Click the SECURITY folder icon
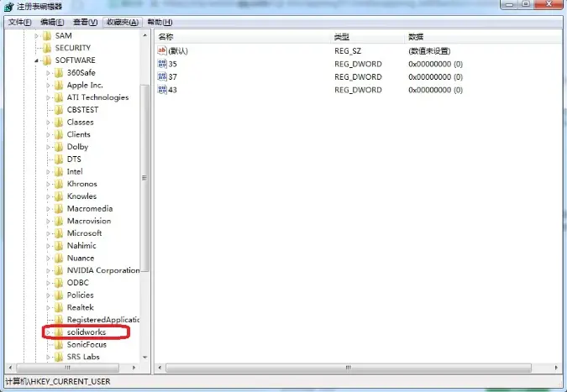Screen dimensions: 567x392 [x=47, y=48]
